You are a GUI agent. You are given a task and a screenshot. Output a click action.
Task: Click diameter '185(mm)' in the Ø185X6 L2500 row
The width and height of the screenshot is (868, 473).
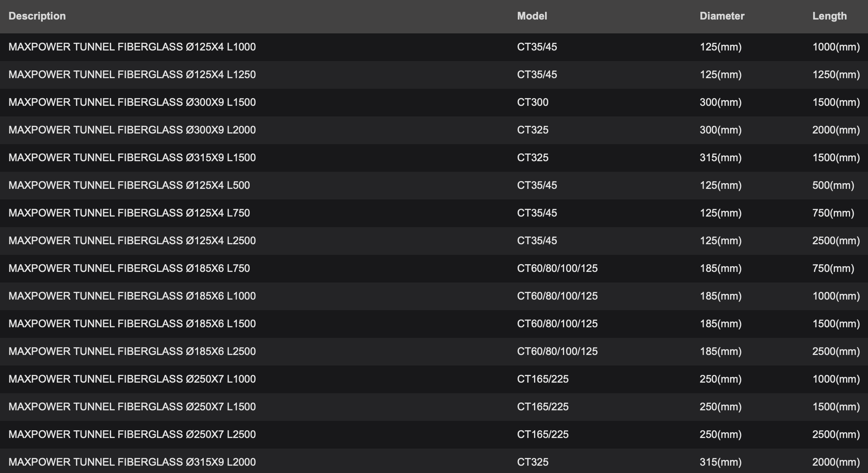pyautogui.click(x=721, y=351)
